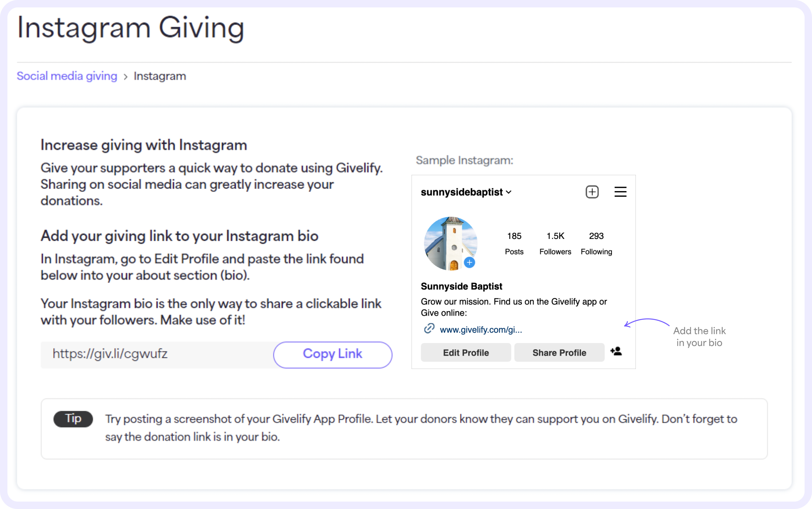Click the Edit Profile button on sample
Viewport: 812px width, 509px height.
466,352
